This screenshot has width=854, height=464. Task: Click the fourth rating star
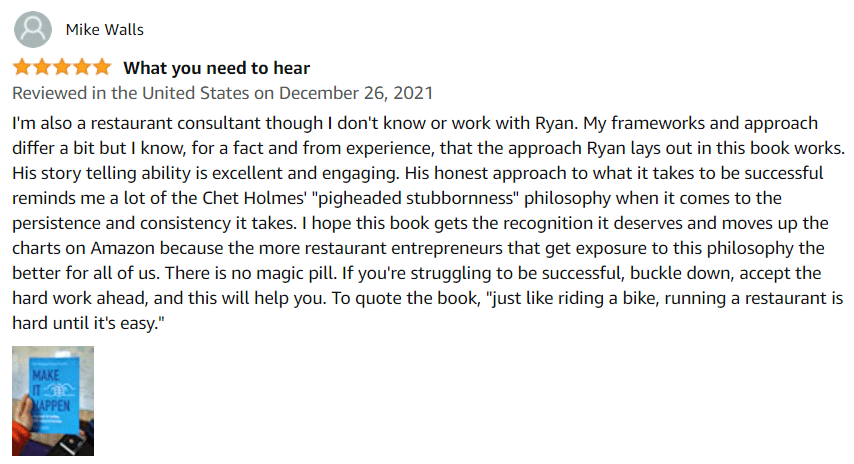[x=82, y=68]
